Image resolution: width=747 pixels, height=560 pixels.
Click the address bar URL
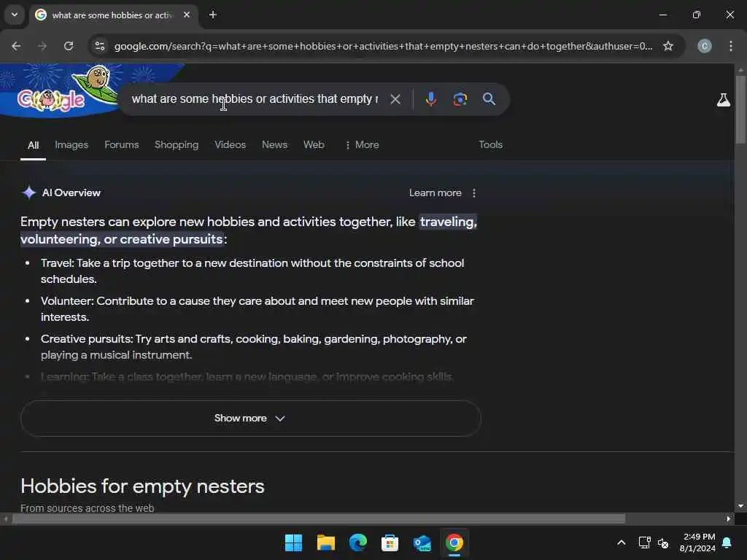[383, 46]
